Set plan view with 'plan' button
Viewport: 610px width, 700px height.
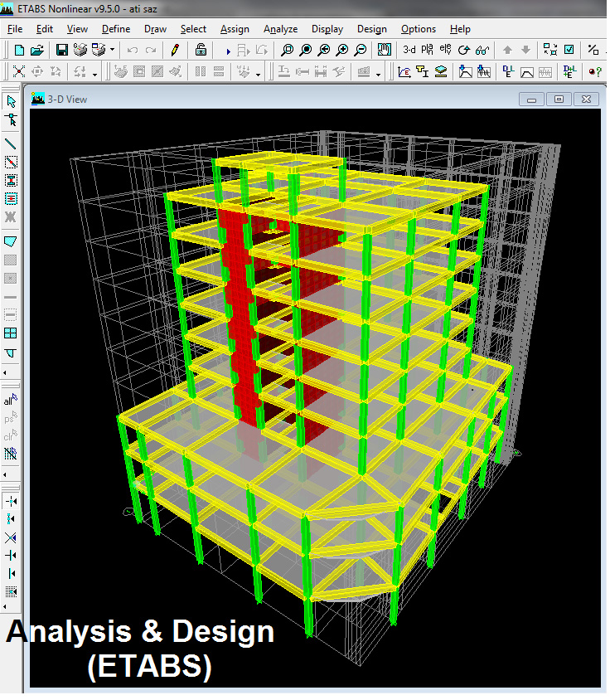coord(427,50)
